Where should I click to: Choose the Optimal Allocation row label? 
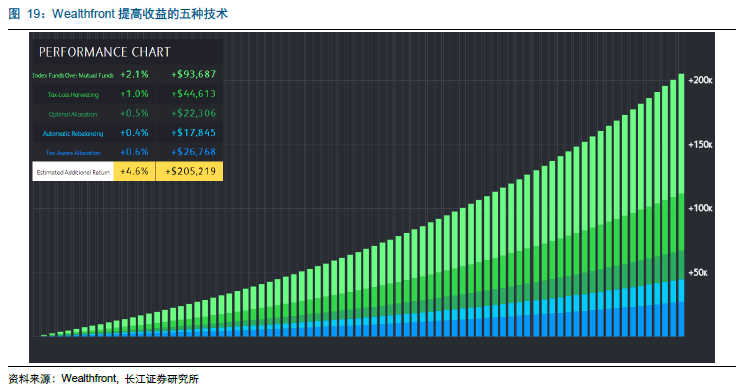(73, 114)
